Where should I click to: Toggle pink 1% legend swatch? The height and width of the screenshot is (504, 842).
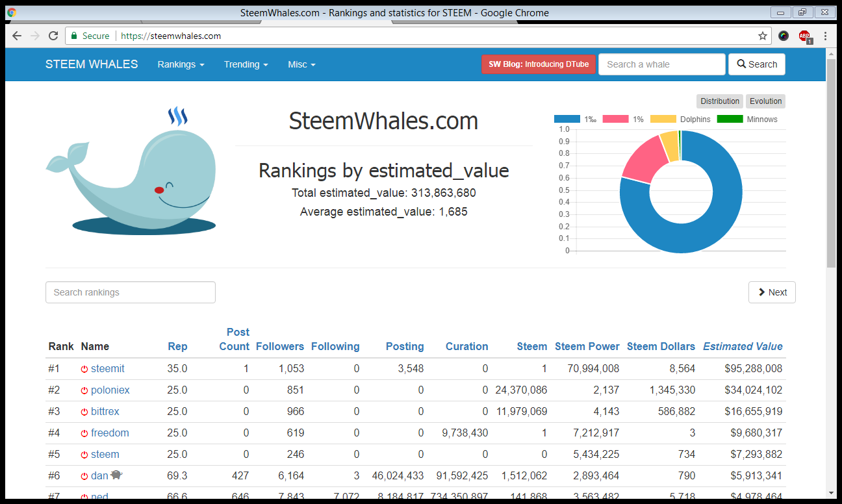coord(615,119)
